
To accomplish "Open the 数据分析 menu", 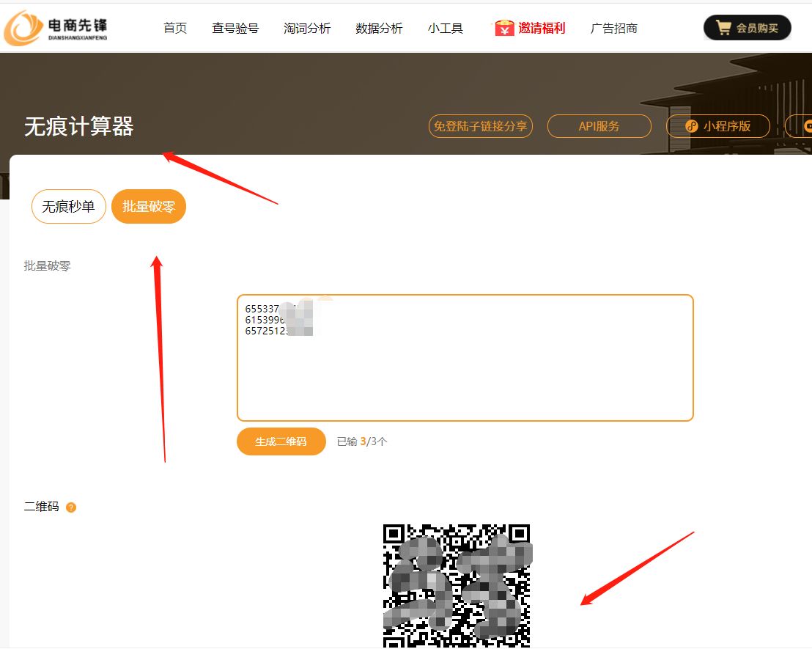I will click(x=379, y=28).
